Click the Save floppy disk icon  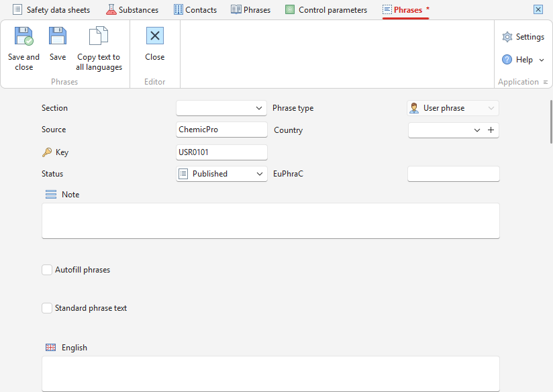[x=58, y=36]
